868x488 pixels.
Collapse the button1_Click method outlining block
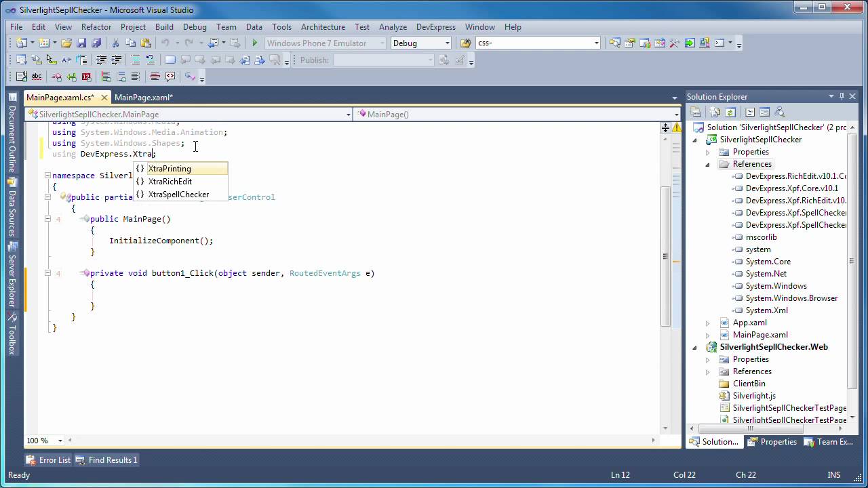click(x=47, y=273)
